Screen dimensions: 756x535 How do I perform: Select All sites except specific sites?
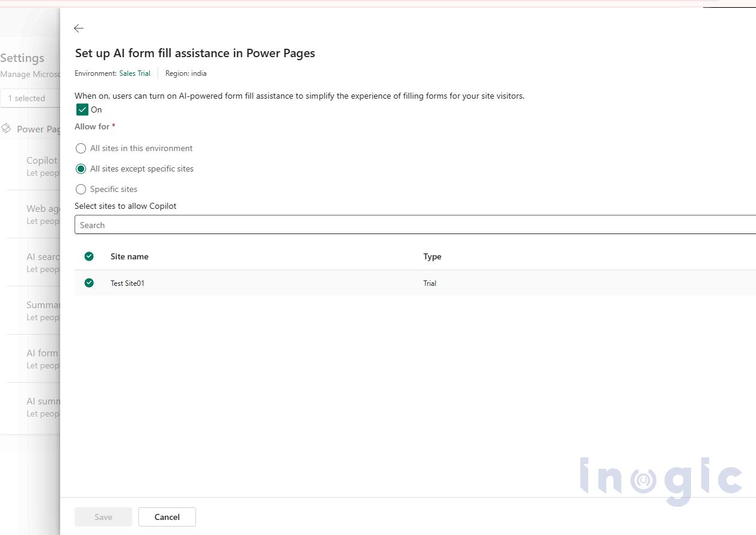[81, 169]
